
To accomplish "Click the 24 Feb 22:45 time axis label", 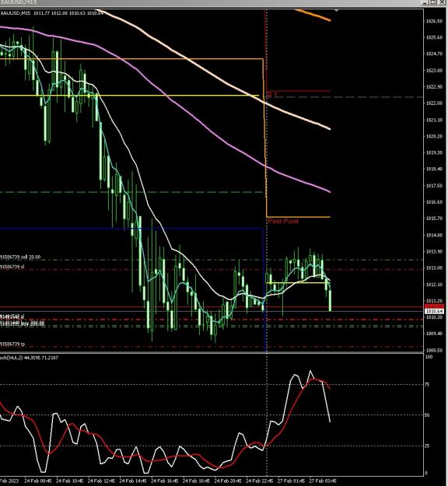I will click(x=260, y=481).
